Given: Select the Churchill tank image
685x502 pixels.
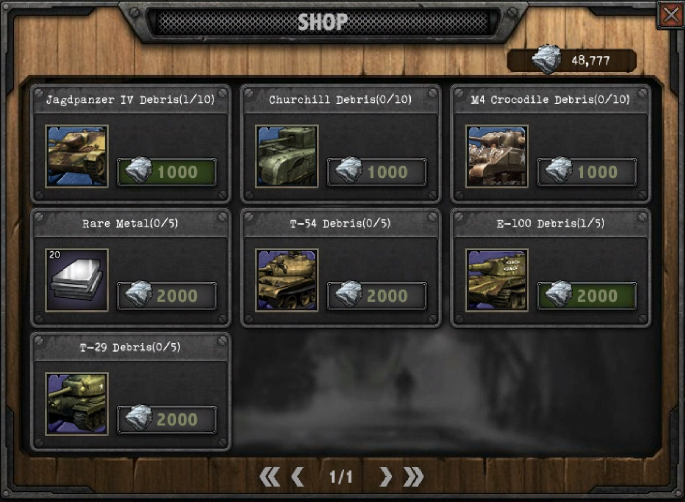Looking at the screenshot, I should 287,156.
